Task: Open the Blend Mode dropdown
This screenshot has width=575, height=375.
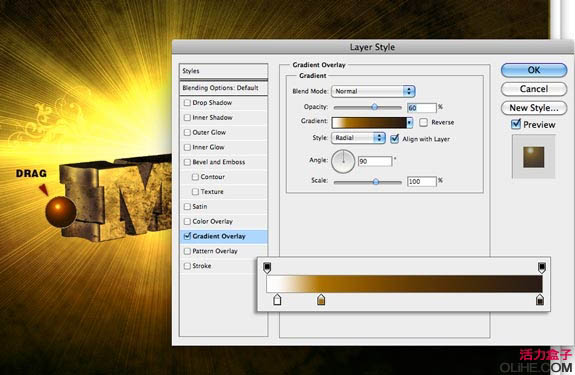Action: click(373, 91)
